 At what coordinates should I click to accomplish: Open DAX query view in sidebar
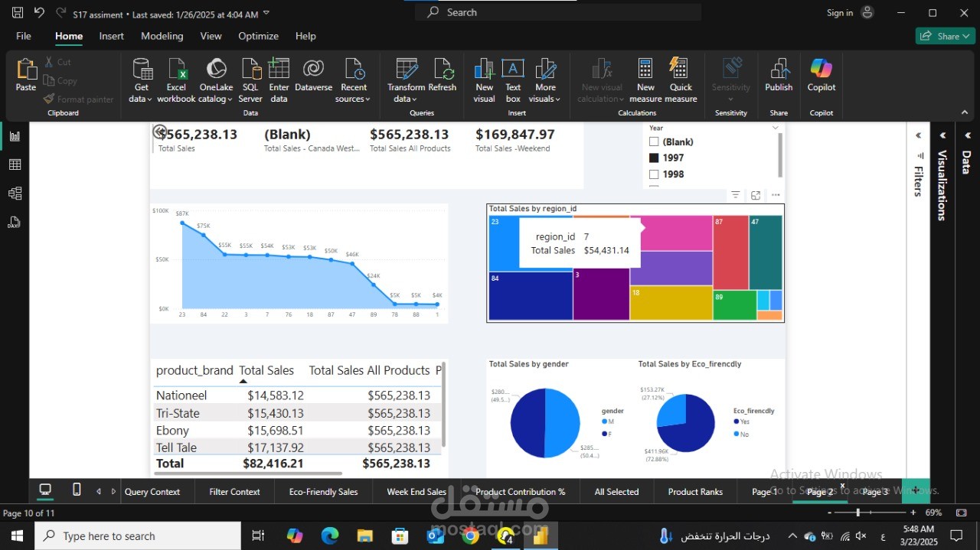[x=15, y=223]
